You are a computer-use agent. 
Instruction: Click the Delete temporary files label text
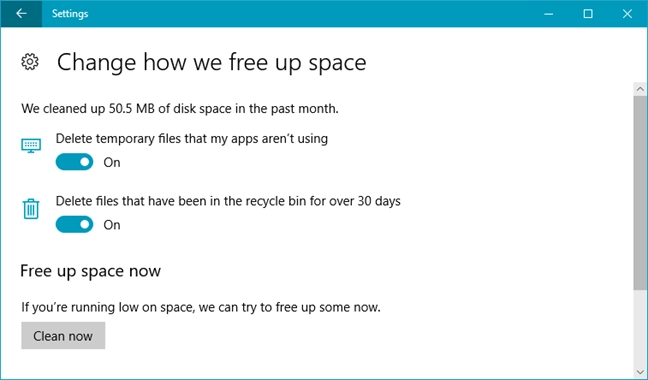[192, 139]
